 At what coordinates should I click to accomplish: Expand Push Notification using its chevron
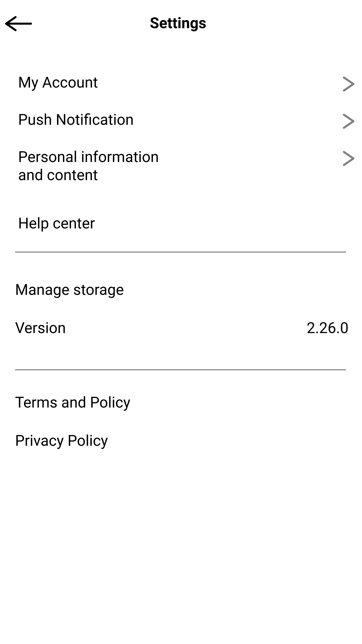[348, 121]
